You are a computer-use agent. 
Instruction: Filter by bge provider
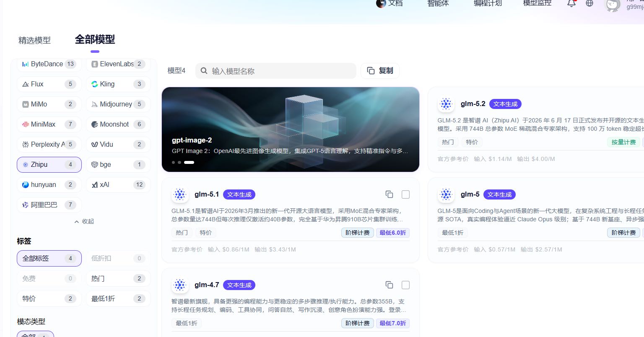118,165
